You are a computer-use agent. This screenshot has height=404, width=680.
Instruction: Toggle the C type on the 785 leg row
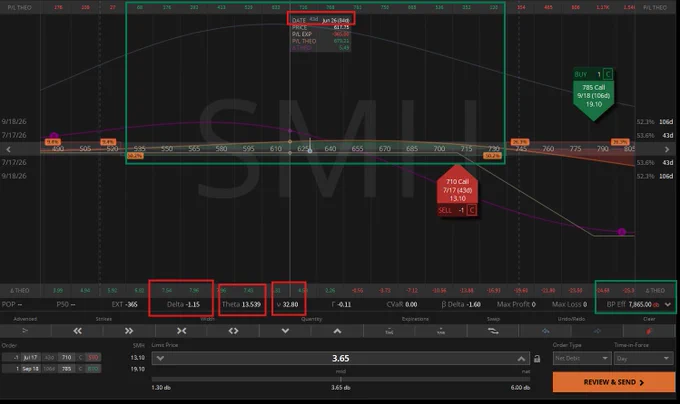(80, 369)
